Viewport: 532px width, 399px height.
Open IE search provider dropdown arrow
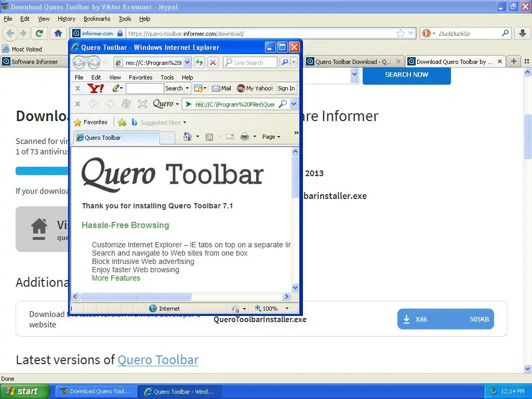coord(294,62)
